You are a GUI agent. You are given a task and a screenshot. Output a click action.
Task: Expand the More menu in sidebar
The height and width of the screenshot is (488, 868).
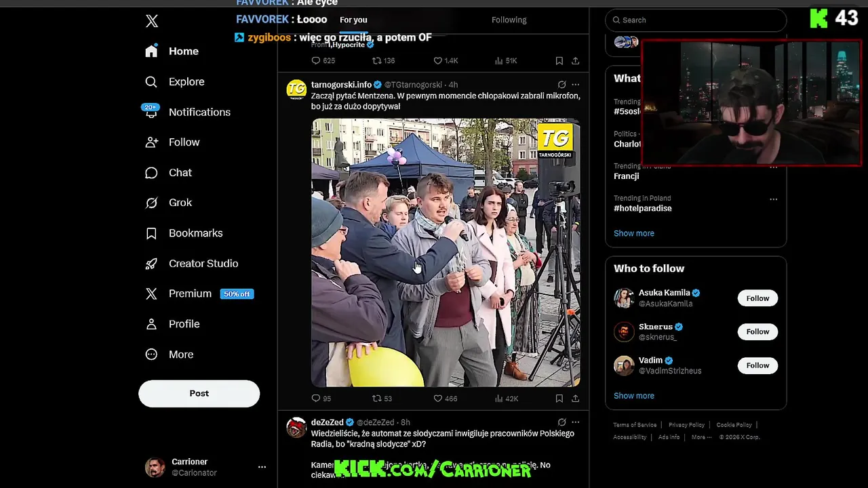click(x=170, y=354)
